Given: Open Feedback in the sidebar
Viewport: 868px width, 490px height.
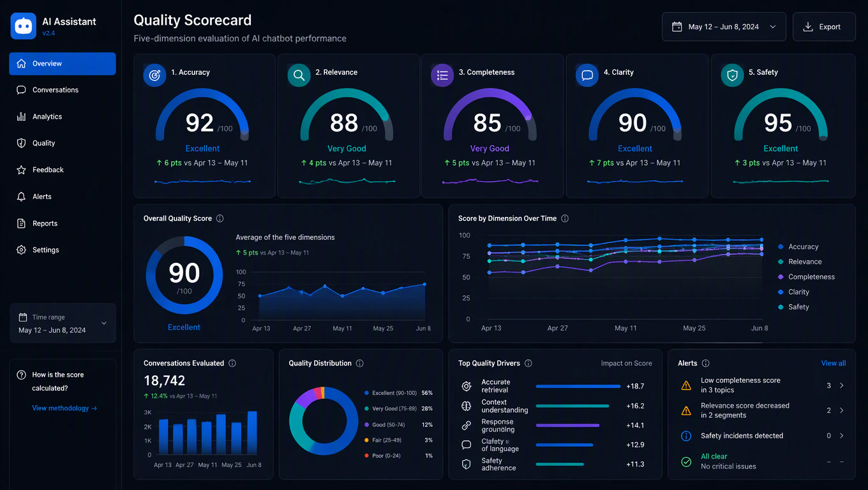Looking at the screenshot, I should click(63, 170).
